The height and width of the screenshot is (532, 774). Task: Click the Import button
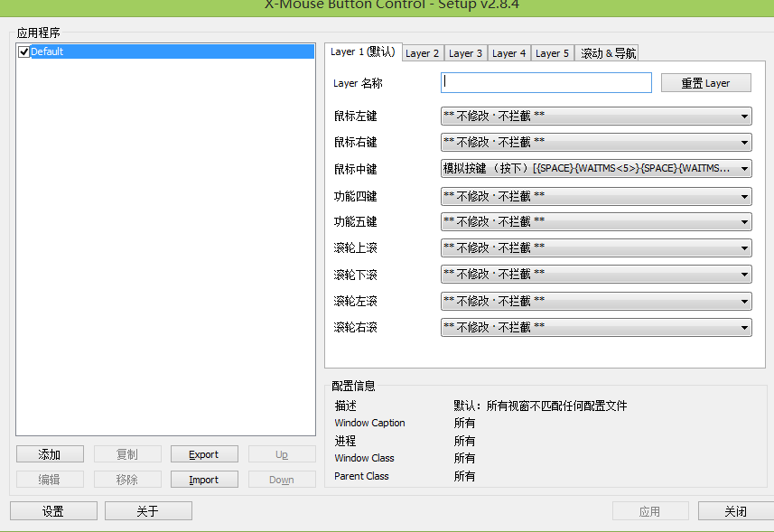pyautogui.click(x=204, y=480)
